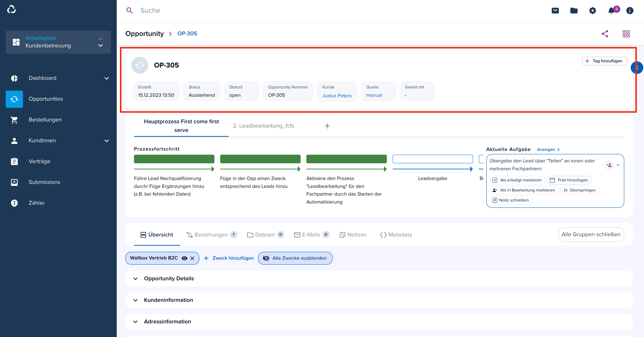Click the assign user icon in current task
Image resolution: width=644 pixels, height=337 pixels.
click(x=609, y=165)
